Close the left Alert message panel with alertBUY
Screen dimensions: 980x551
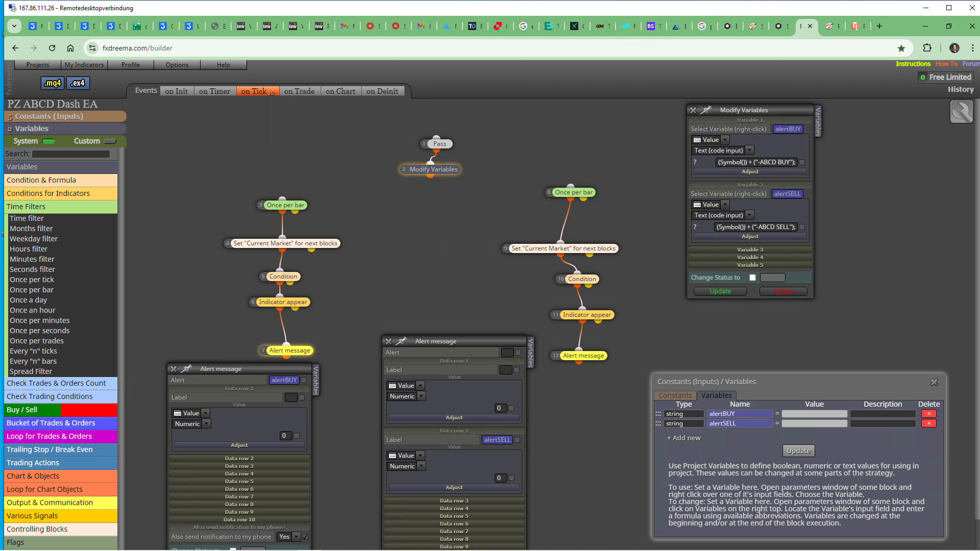click(x=174, y=369)
